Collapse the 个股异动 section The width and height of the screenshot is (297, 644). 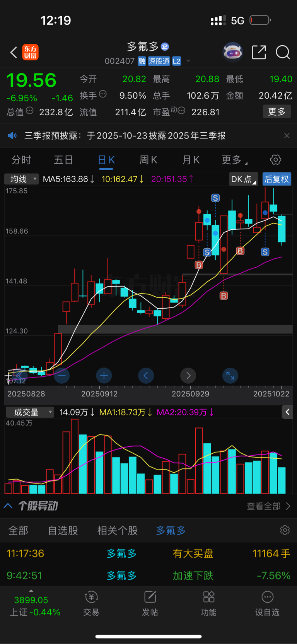8,506
